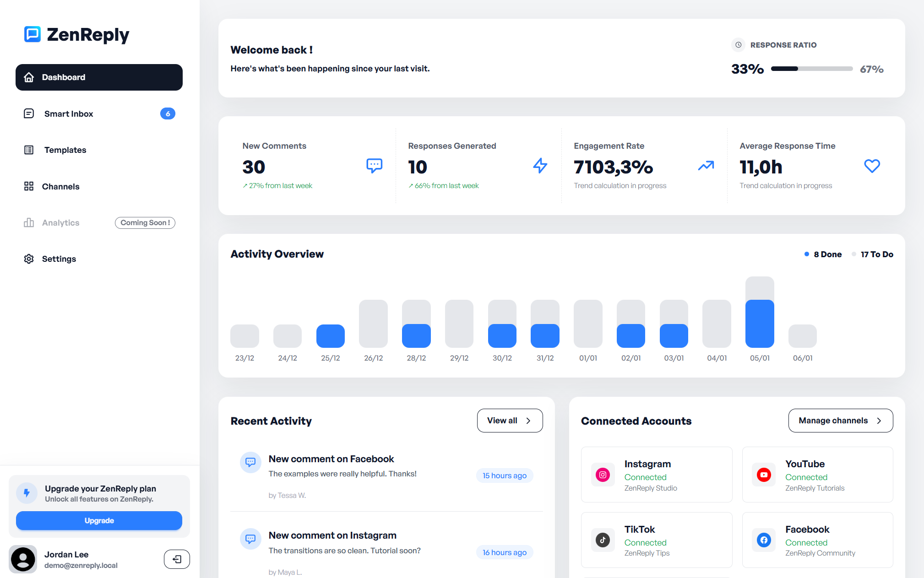Click the Settings gear icon
This screenshot has height=578, width=924.
point(29,259)
